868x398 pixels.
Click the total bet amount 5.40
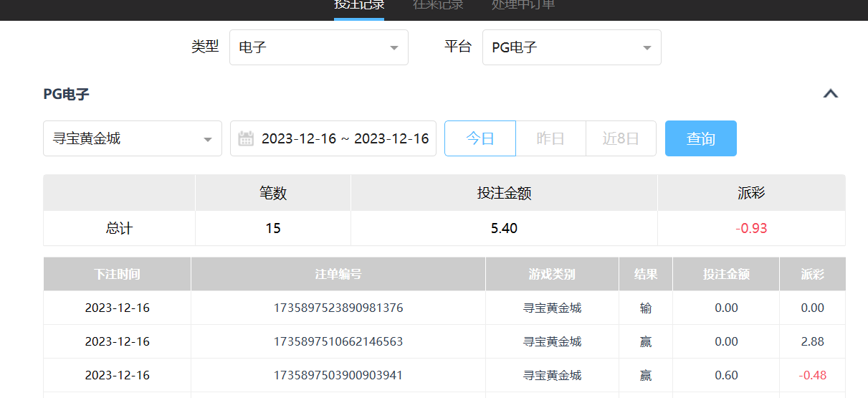[x=504, y=229]
